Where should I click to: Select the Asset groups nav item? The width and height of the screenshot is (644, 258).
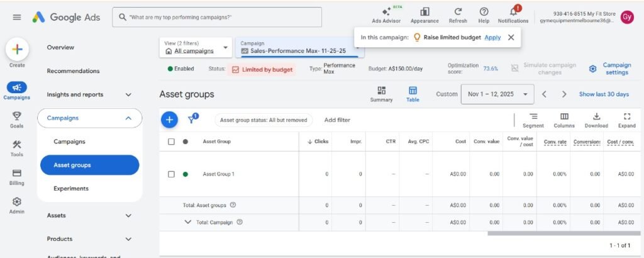[89, 165]
